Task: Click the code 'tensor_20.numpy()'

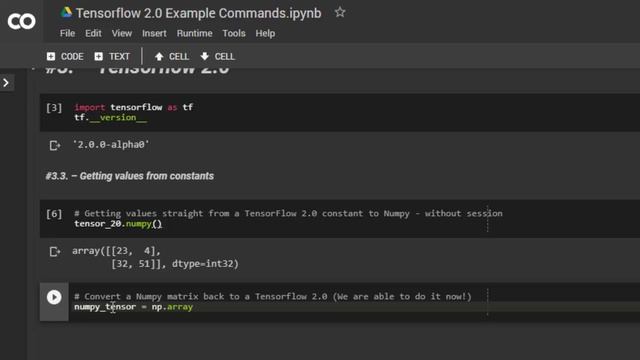Action: (118, 224)
